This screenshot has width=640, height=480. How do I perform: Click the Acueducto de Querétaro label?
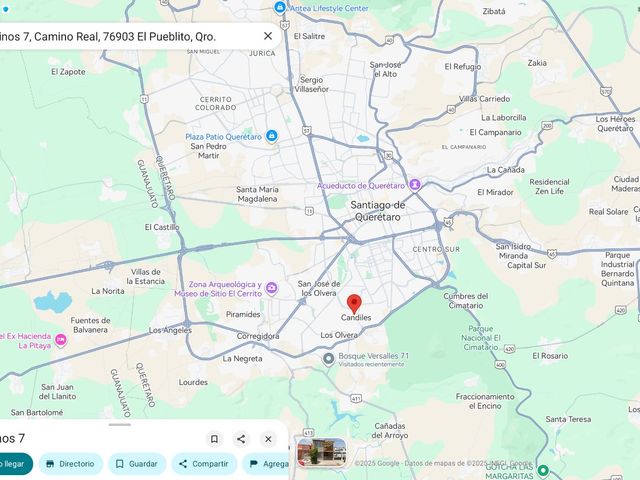361,186
